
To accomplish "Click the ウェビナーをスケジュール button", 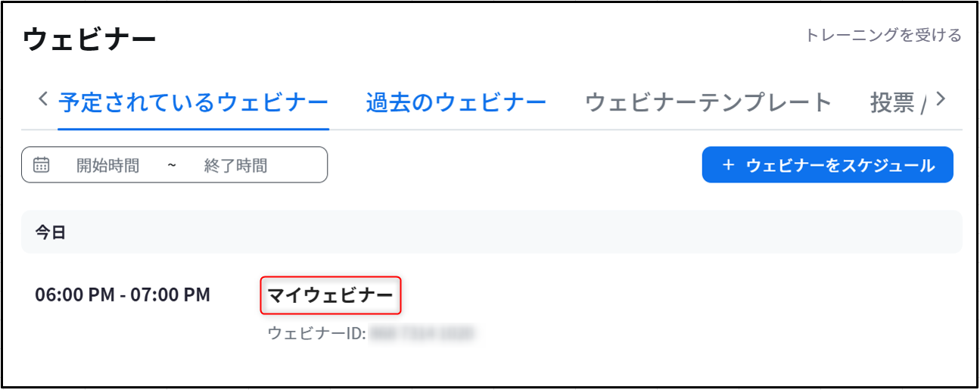I will pyautogui.click(x=828, y=165).
